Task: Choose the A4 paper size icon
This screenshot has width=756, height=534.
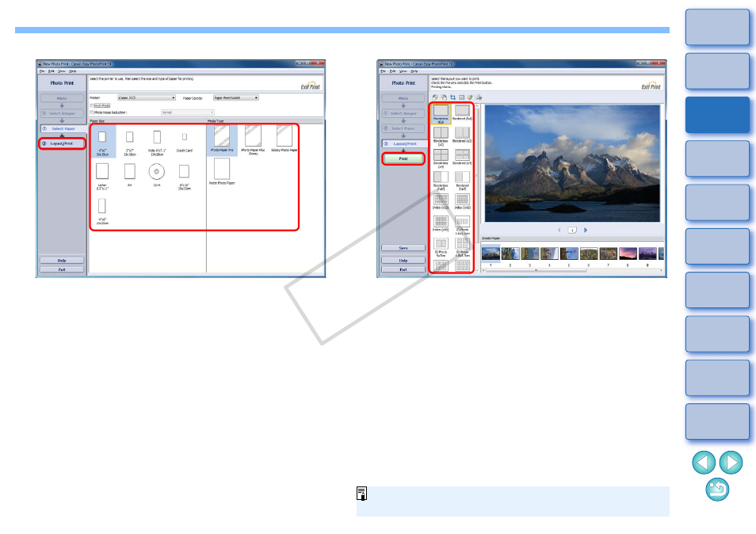Action: tap(130, 172)
